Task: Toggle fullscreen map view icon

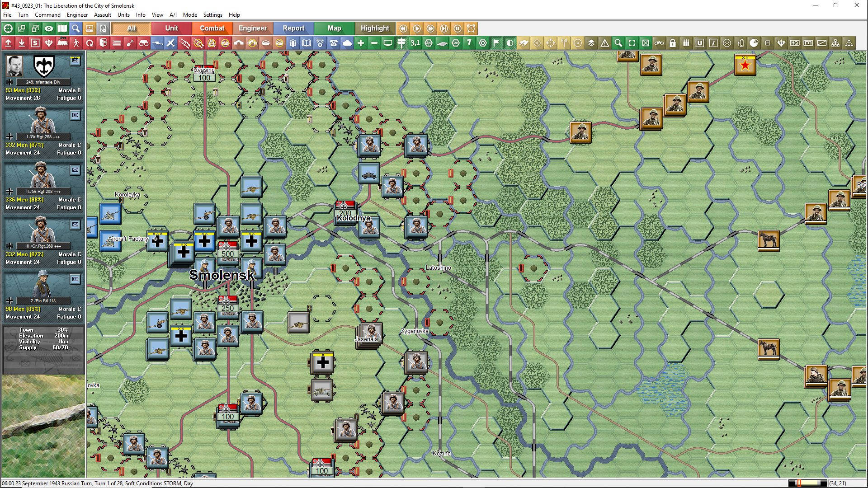Action: (x=632, y=43)
